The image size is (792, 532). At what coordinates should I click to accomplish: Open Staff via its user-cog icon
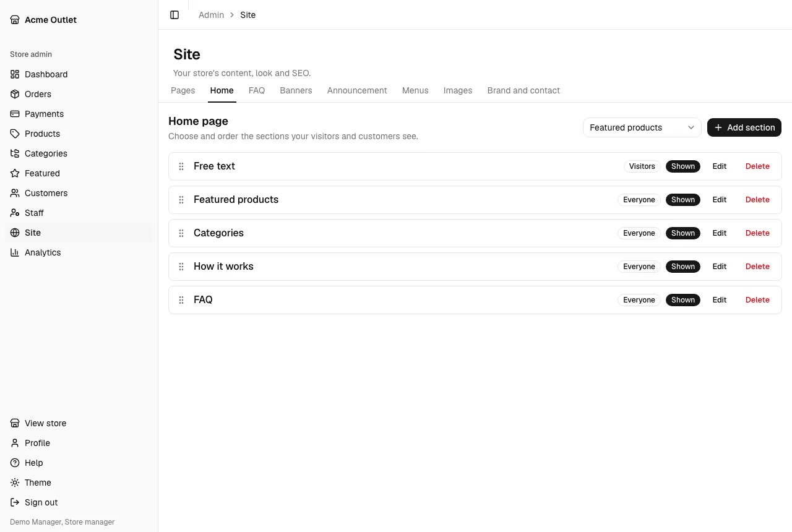click(15, 213)
